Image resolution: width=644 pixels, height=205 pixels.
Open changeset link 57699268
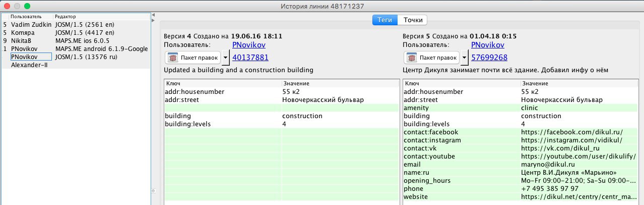coord(489,57)
